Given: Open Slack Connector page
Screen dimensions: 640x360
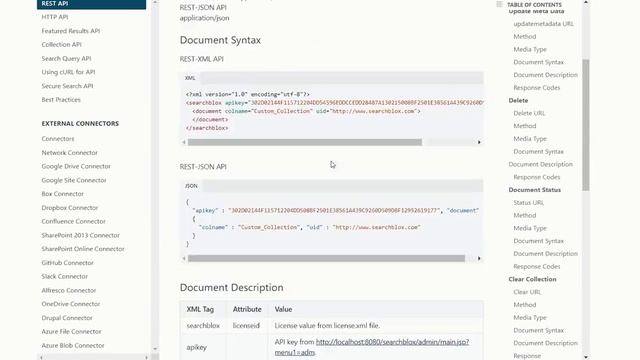Looking at the screenshot, I should coord(64,276).
